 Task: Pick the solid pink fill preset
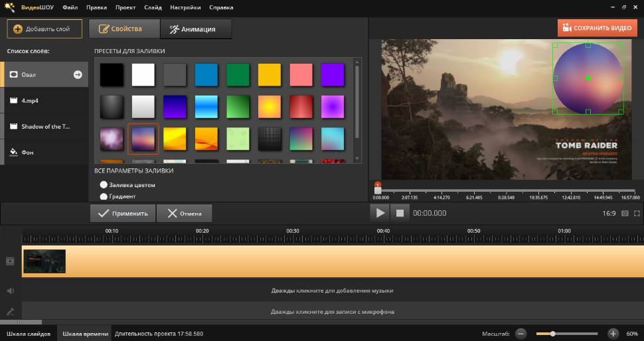pos(301,75)
